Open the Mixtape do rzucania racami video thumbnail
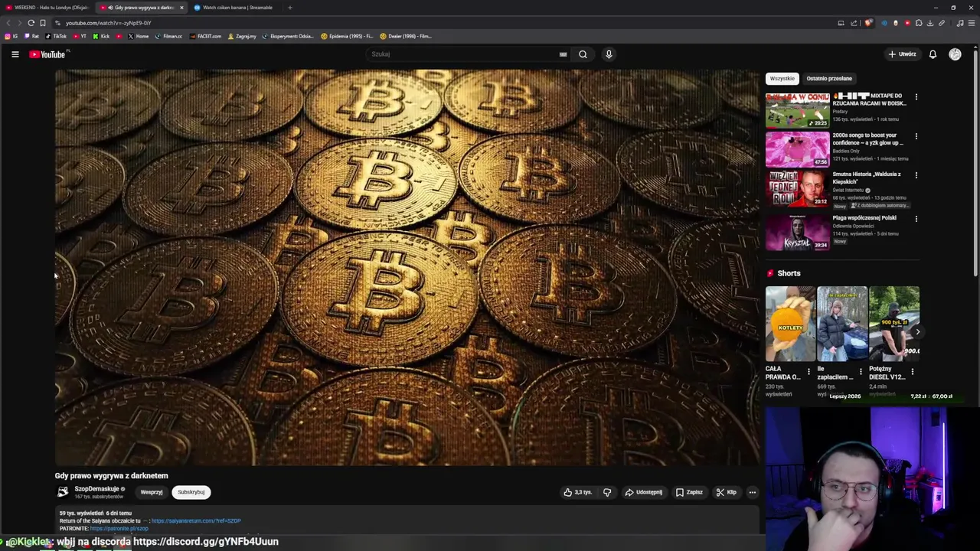This screenshot has width=980, height=551. tap(797, 110)
